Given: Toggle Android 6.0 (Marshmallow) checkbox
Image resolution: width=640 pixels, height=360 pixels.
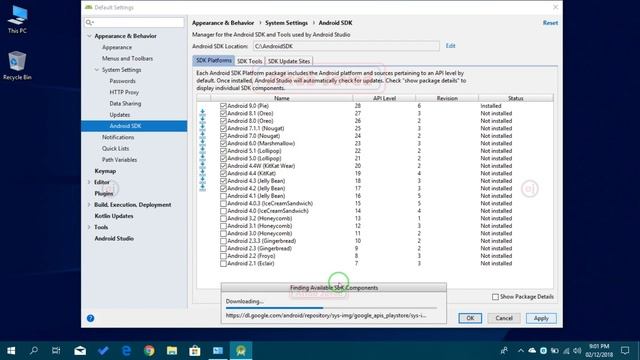Looking at the screenshot, I should click(223, 143).
